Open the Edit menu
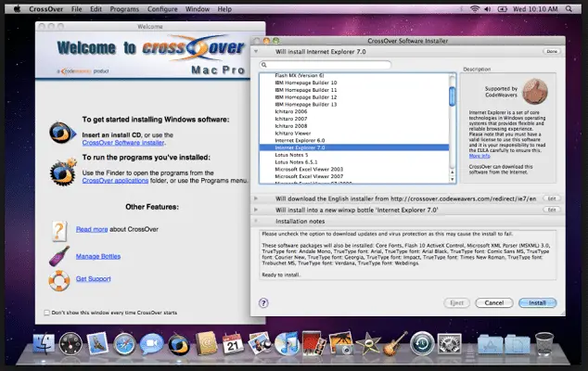This screenshot has width=588, height=371. [96, 9]
